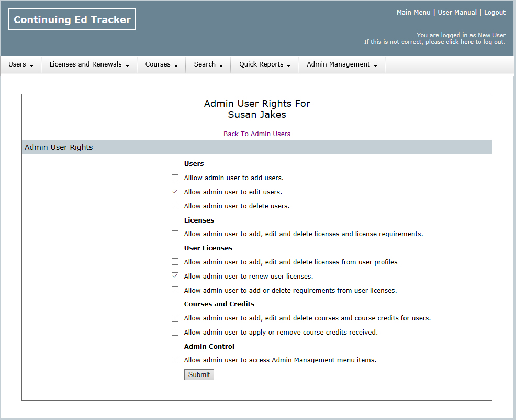Open the Courses dropdown menu

161,64
